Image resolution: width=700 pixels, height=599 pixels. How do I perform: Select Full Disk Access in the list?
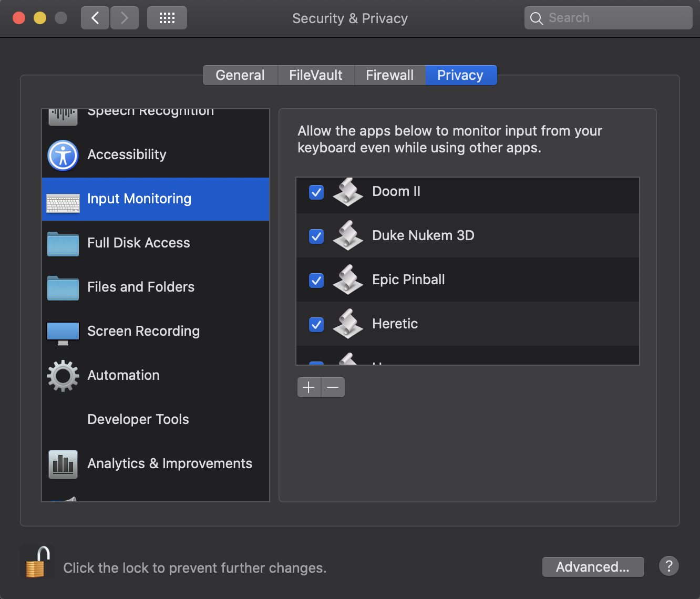point(156,243)
